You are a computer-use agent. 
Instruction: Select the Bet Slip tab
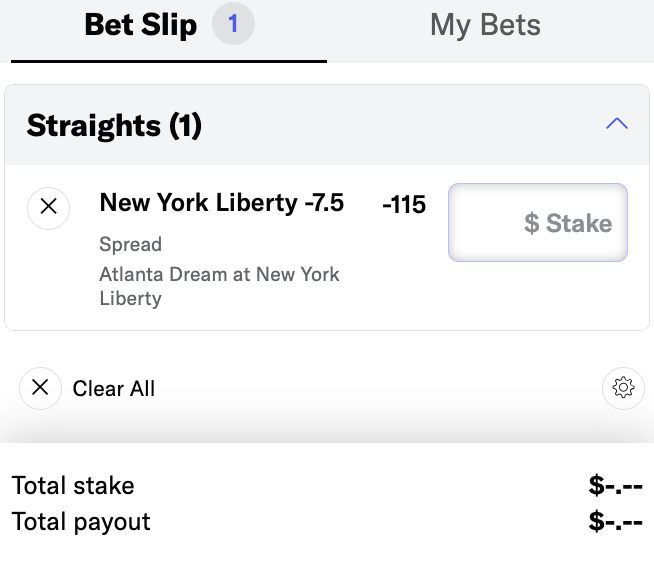coord(140,26)
